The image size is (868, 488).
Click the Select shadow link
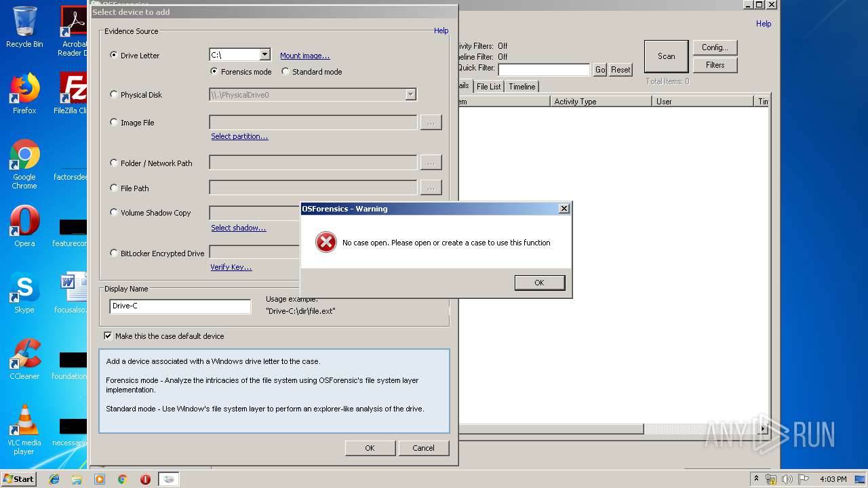[x=239, y=228]
